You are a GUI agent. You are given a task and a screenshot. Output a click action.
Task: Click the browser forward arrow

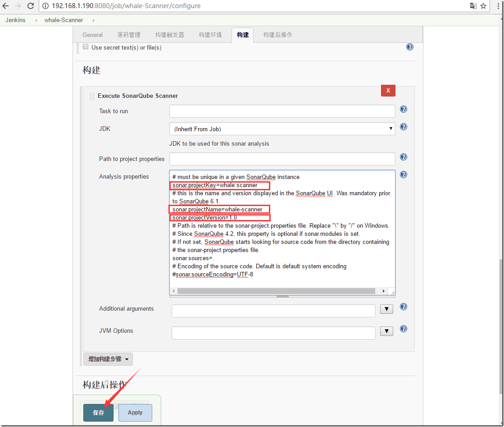[x=18, y=6]
